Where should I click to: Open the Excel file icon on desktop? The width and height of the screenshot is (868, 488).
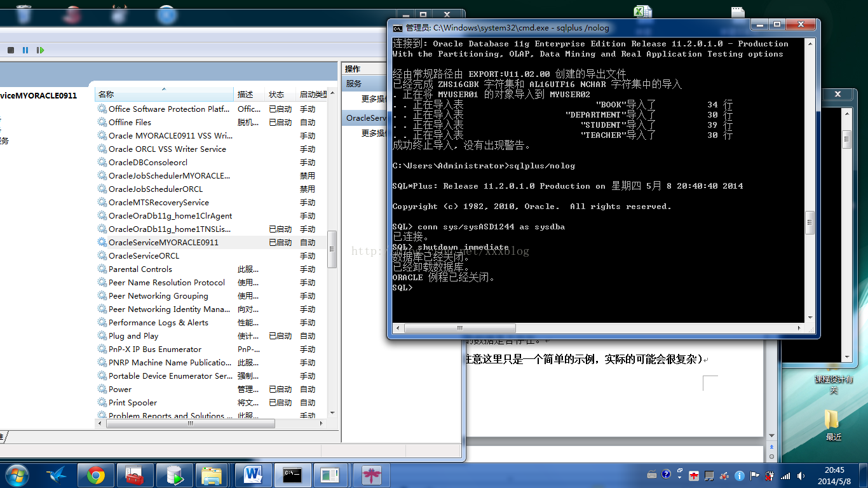643,11
